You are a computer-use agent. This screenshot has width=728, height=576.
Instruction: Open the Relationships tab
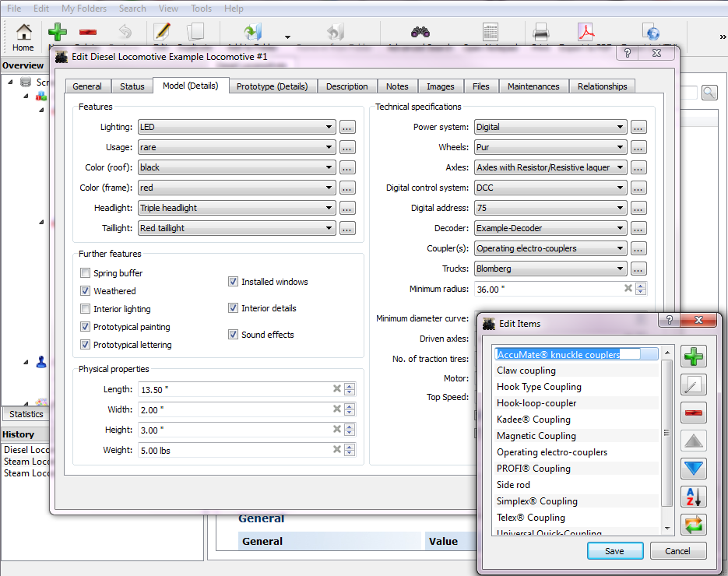pyautogui.click(x=602, y=86)
